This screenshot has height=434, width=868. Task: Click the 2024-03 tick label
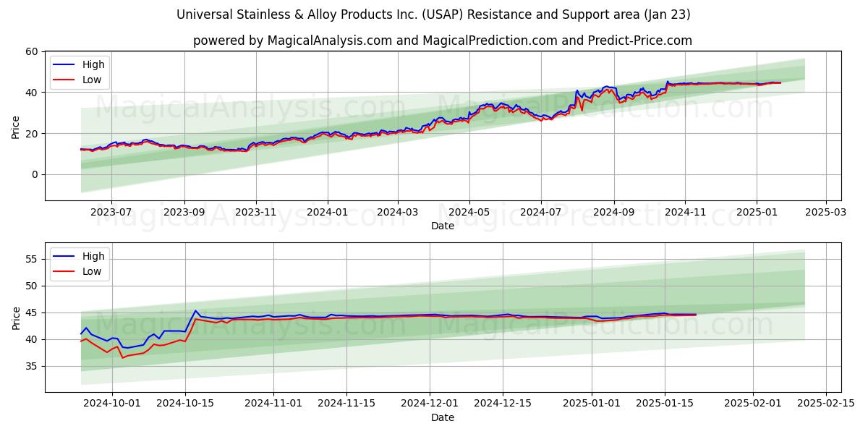coord(398,213)
